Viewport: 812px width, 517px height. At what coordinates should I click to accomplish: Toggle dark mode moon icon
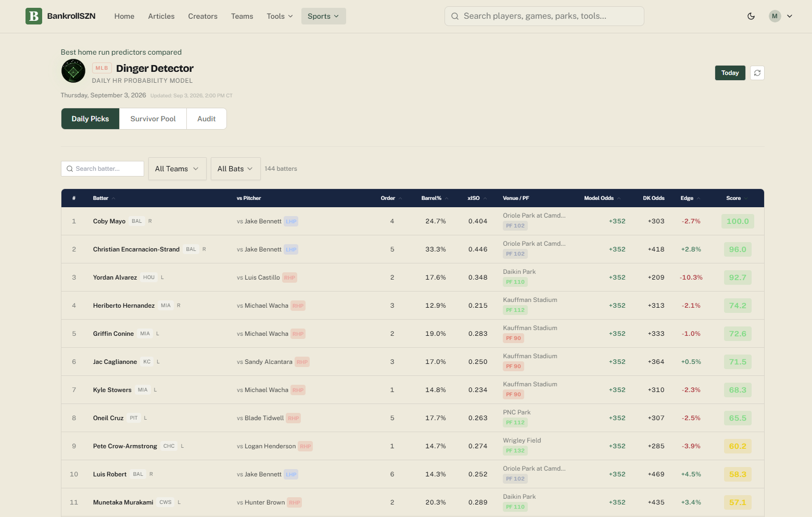[x=751, y=16]
